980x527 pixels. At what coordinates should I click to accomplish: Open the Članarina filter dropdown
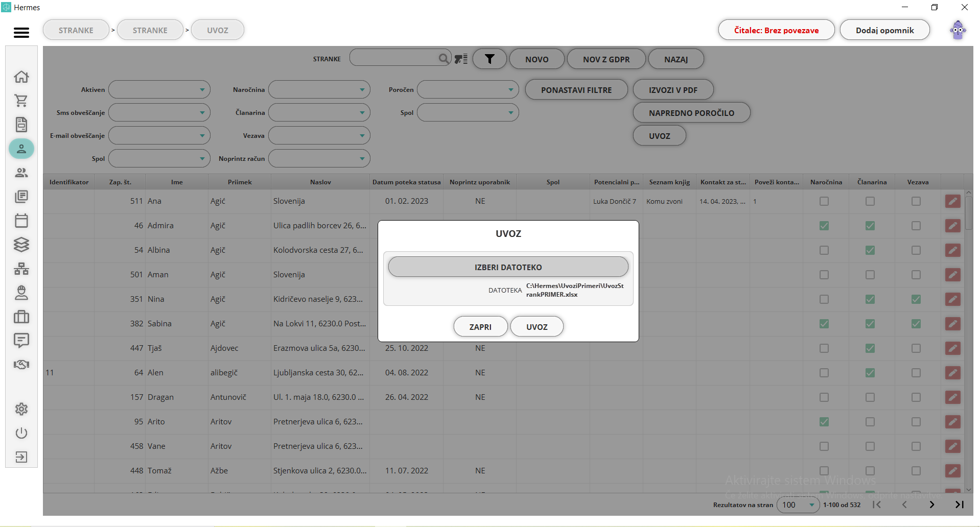click(x=319, y=112)
